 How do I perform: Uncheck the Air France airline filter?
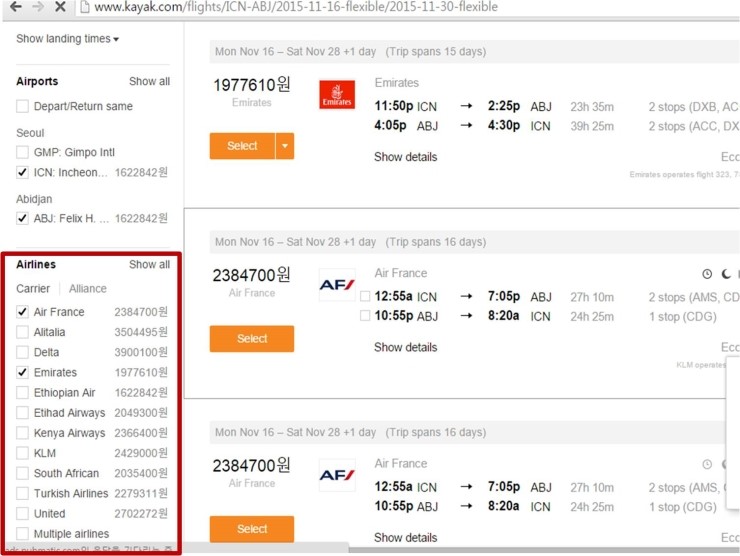(22, 312)
